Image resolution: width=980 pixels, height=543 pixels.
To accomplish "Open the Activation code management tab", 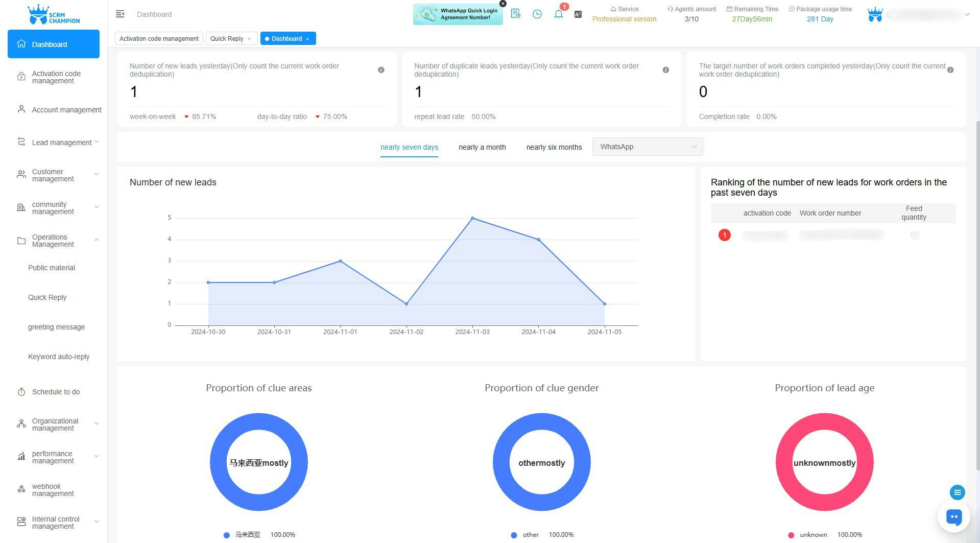I will 158,38.
